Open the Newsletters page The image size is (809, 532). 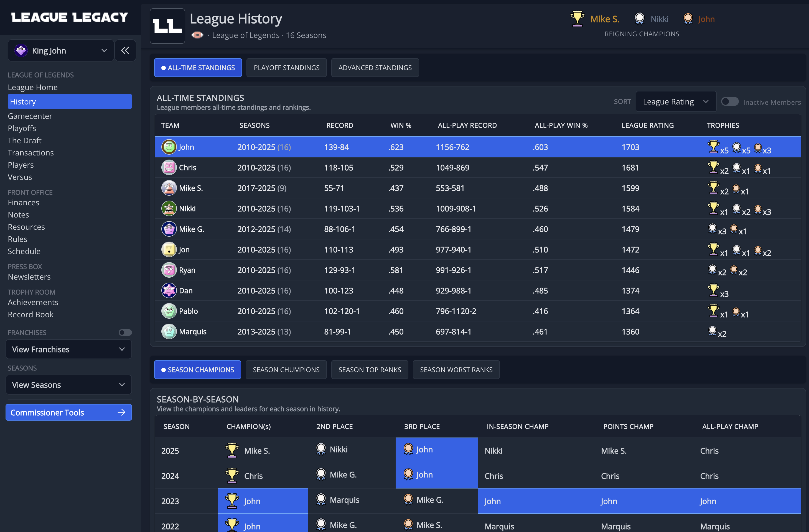click(x=29, y=277)
